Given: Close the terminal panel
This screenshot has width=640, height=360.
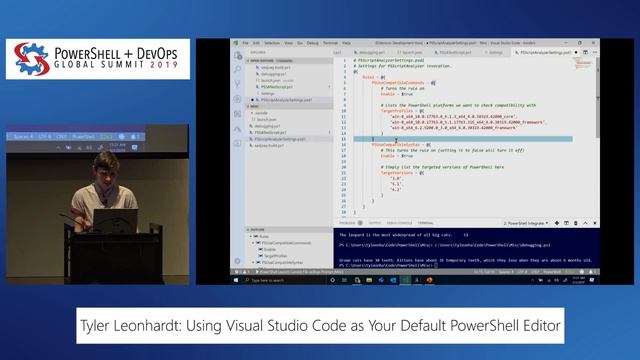Looking at the screenshot, I should (595, 223).
